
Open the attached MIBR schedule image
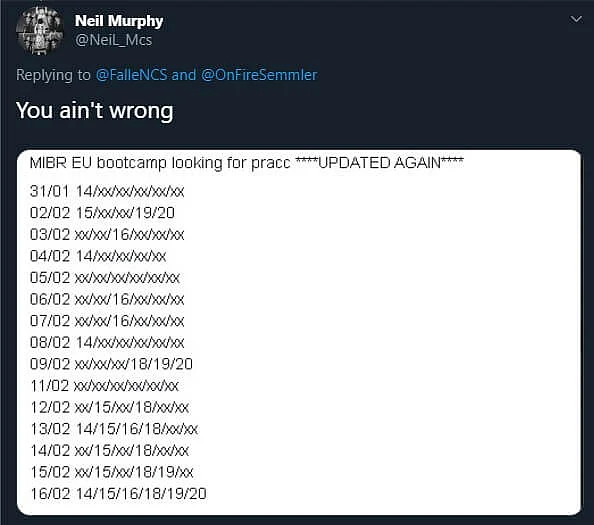pos(299,332)
